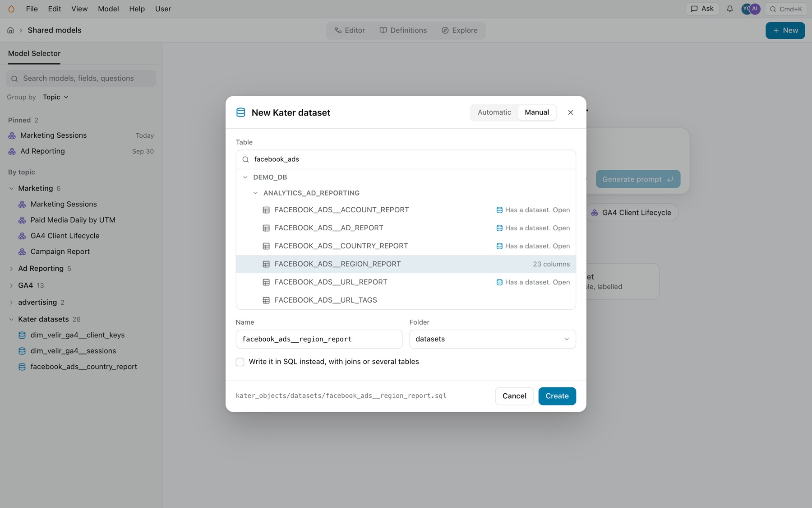Click model icon beside Campaign Report
This screenshot has width=812, height=508.
click(22, 252)
